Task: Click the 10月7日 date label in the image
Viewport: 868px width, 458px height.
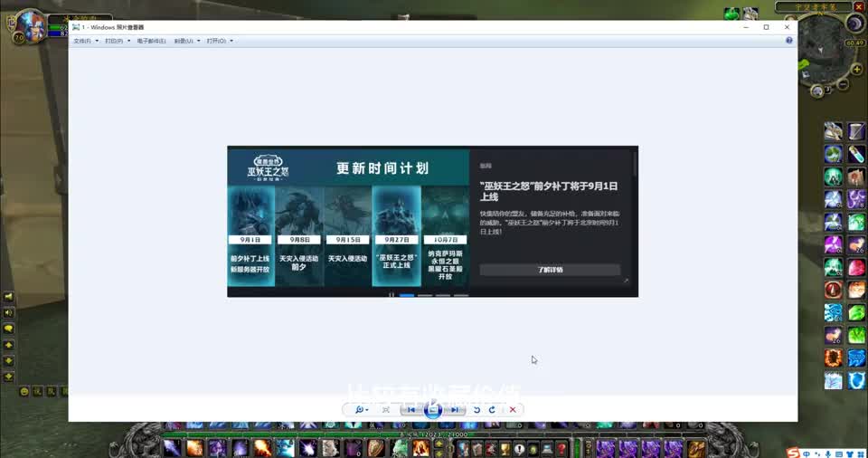Action: pyautogui.click(x=445, y=240)
